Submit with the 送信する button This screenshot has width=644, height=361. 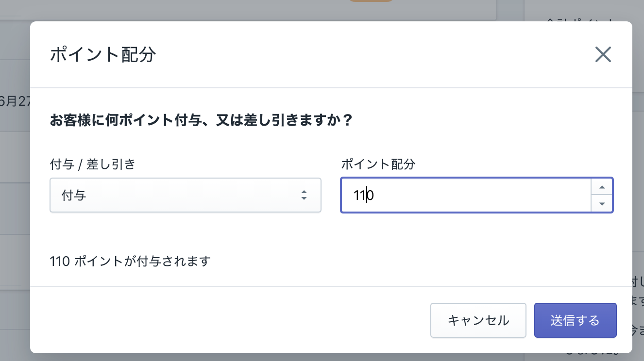pos(575,320)
